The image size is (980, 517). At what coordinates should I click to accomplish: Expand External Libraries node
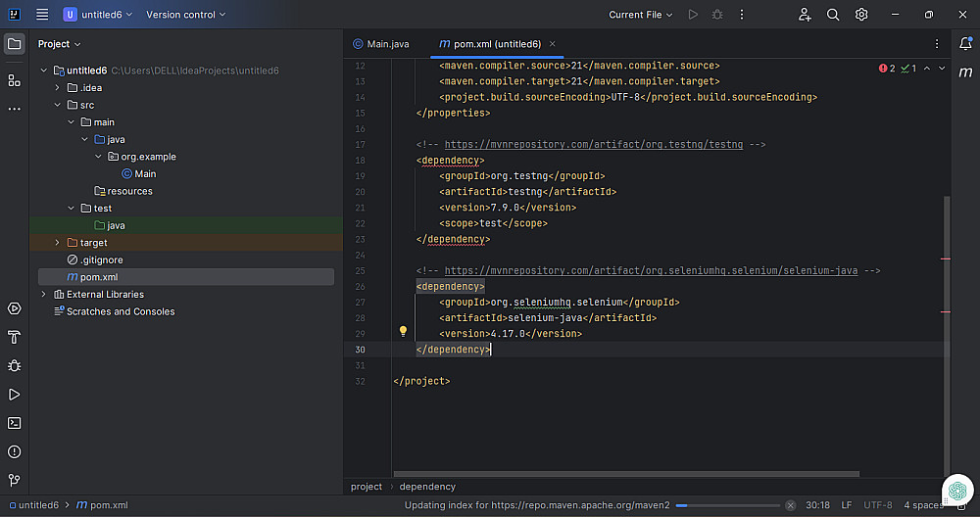(x=43, y=295)
